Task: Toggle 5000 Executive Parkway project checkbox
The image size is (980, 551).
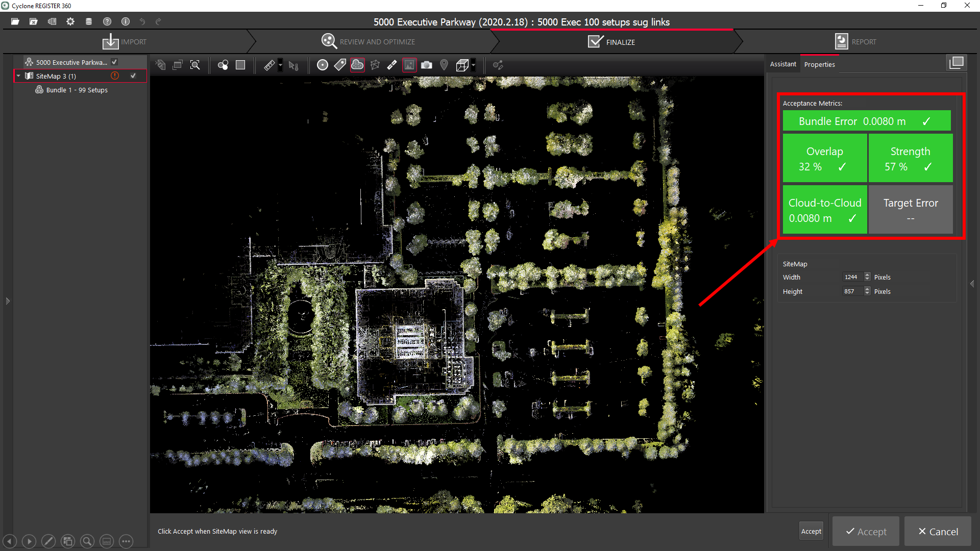Action: pyautogui.click(x=114, y=62)
